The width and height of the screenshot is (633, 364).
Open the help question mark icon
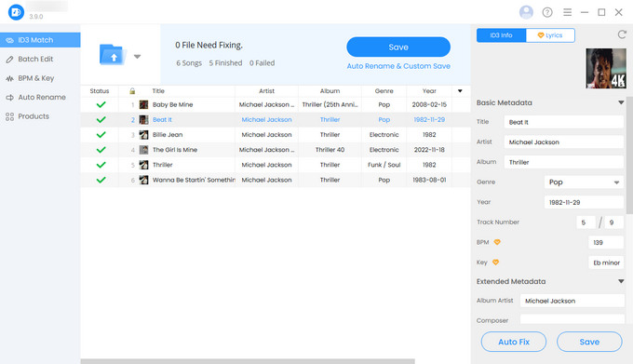click(x=547, y=12)
